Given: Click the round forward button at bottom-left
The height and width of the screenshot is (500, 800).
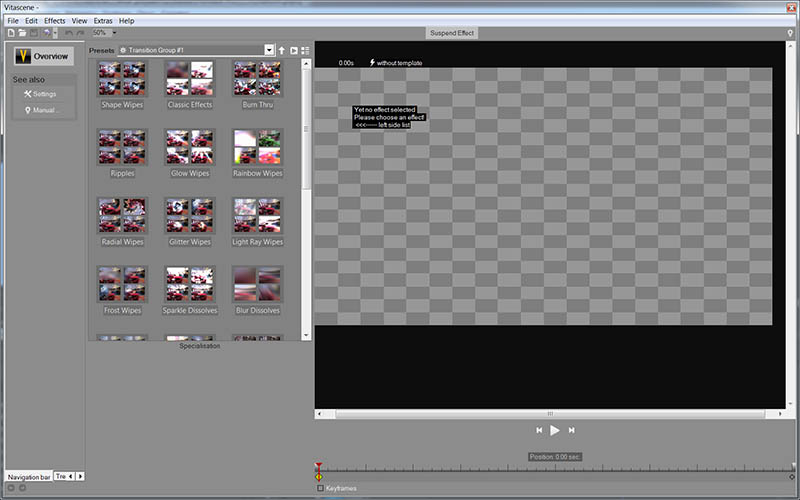Looking at the screenshot, I should (22, 488).
